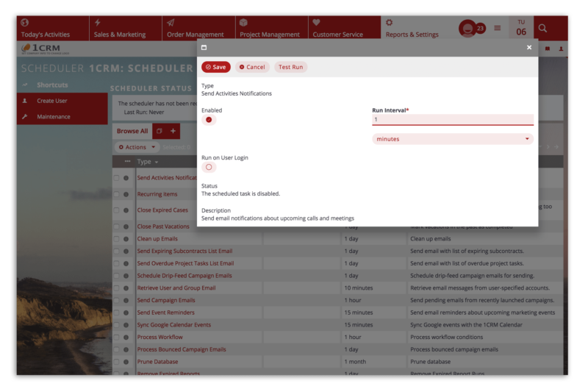Open the Sales & Marketing menu
This screenshot has width=588, height=389.
(119, 28)
